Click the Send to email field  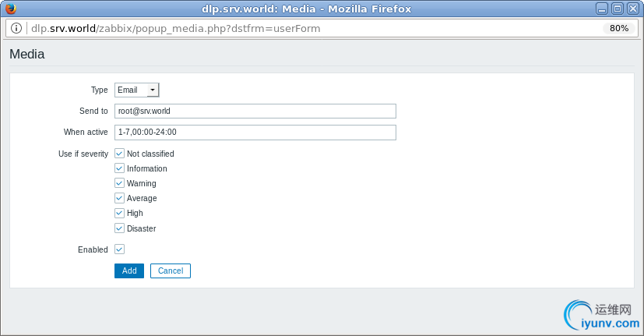(x=255, y=111)
